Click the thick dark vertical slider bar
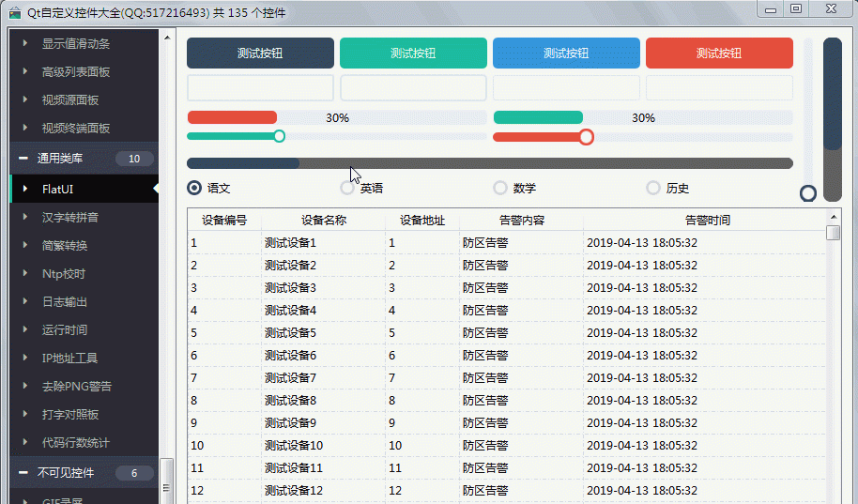Screen dimensions: 858x504 (833, 119)
